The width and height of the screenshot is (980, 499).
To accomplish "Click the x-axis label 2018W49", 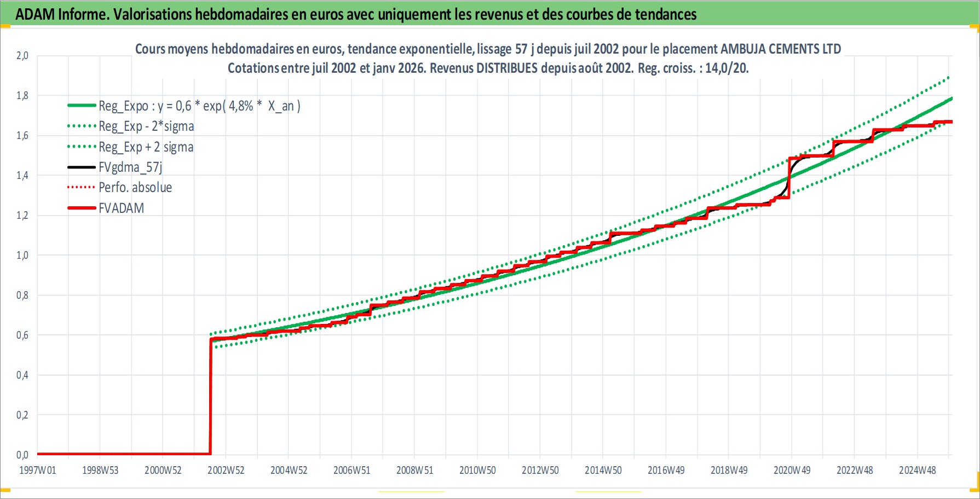I will (729, 470).
